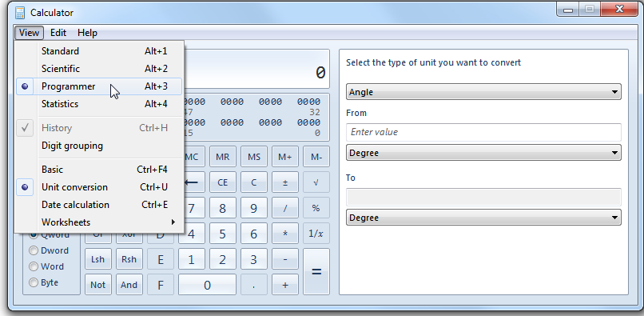
Task: Click the digit 8 key
Action: point(223,208)
